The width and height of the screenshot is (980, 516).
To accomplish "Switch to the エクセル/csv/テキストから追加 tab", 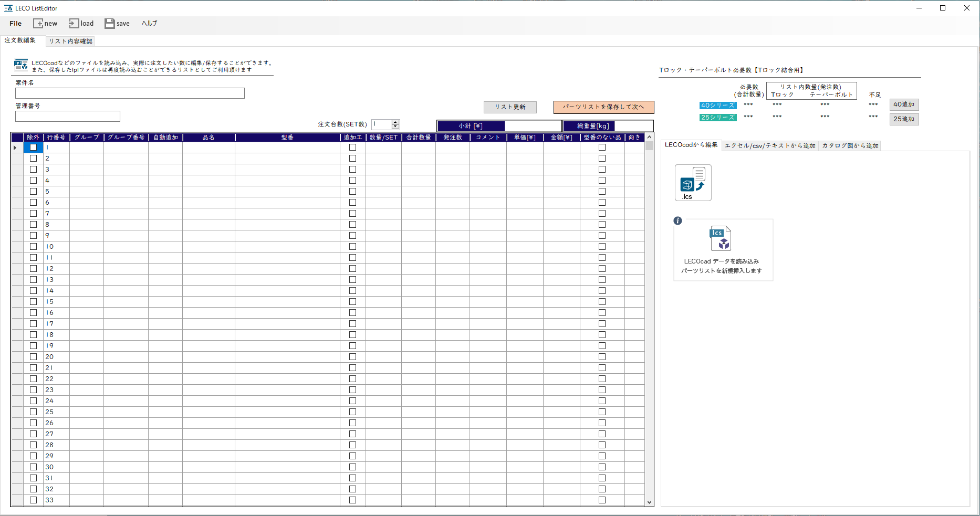I will 769,145.
